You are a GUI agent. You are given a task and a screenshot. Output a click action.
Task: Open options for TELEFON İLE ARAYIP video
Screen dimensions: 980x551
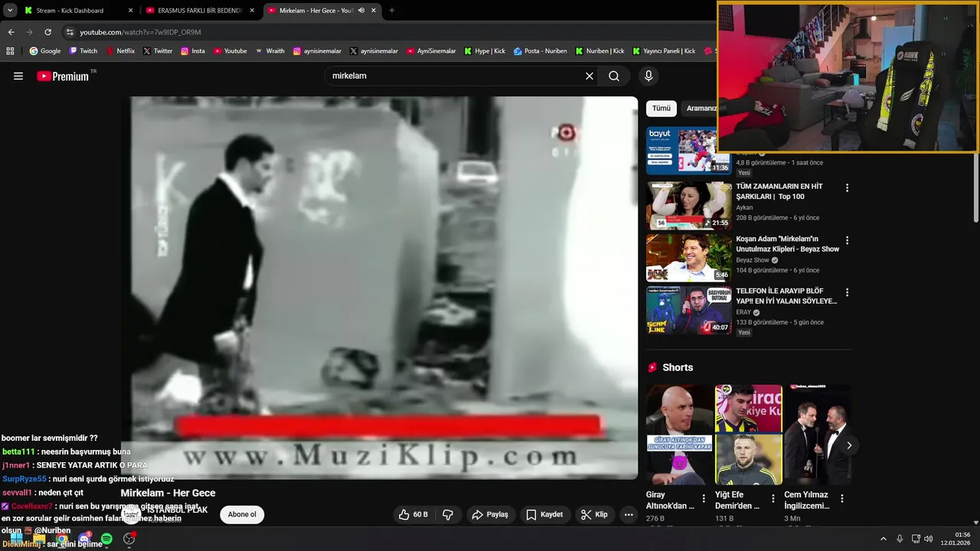point(847,292)
